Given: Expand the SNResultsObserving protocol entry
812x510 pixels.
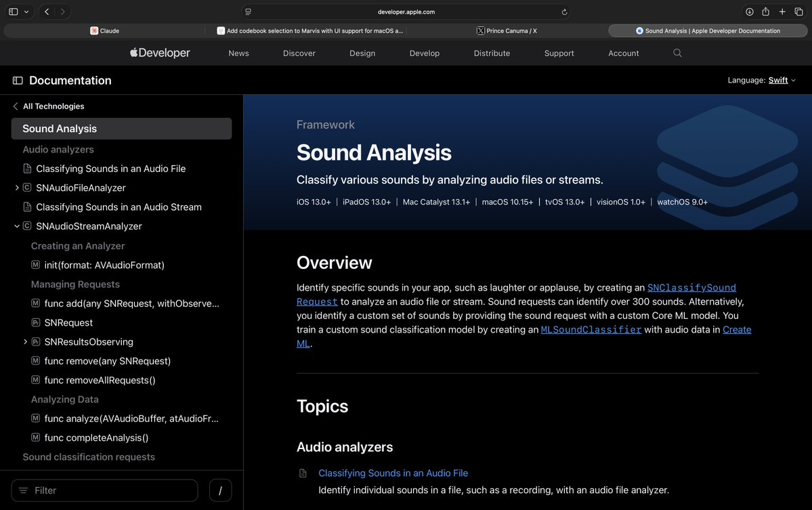Looking at the screenshot, I should (x=26, y=342).
